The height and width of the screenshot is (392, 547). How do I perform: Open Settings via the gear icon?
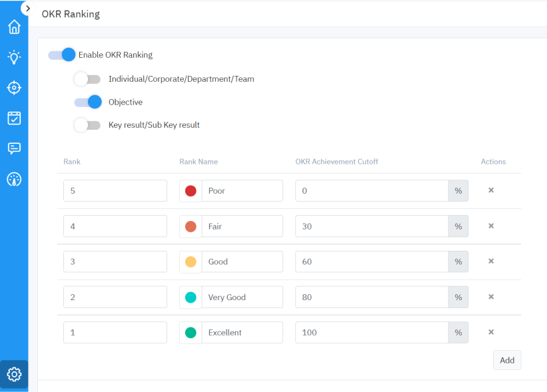14,374
